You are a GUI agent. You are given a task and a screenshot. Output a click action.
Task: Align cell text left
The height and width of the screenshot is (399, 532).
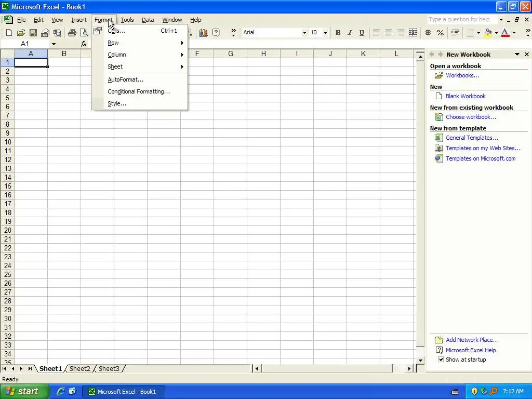(x=376, y=33)
